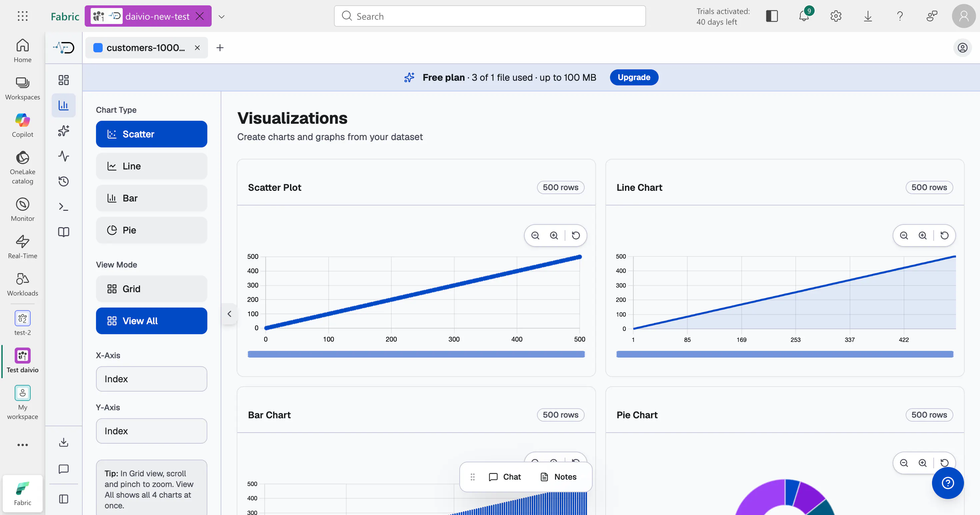The image size is (980, 515).
Task: Open the help question mark in header
Action: pyautogui.click(x=900, y=16)
